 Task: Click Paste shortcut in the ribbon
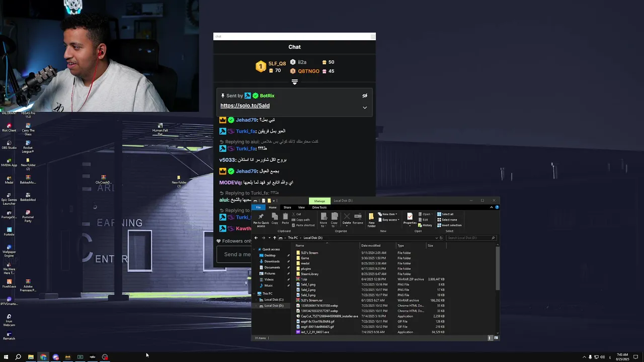click(303, 225)
